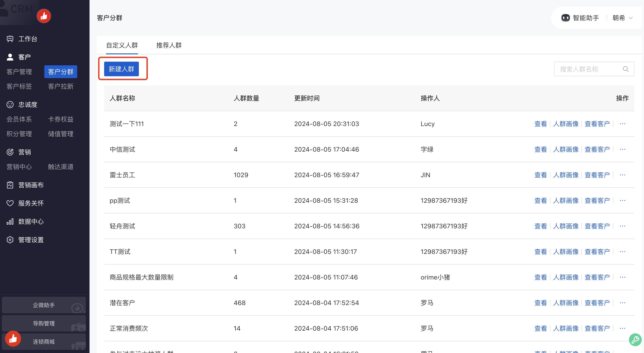This screenshot has width=644, height=353.
Task: Expand the 朝希 user dropdown
Action: 623,18
